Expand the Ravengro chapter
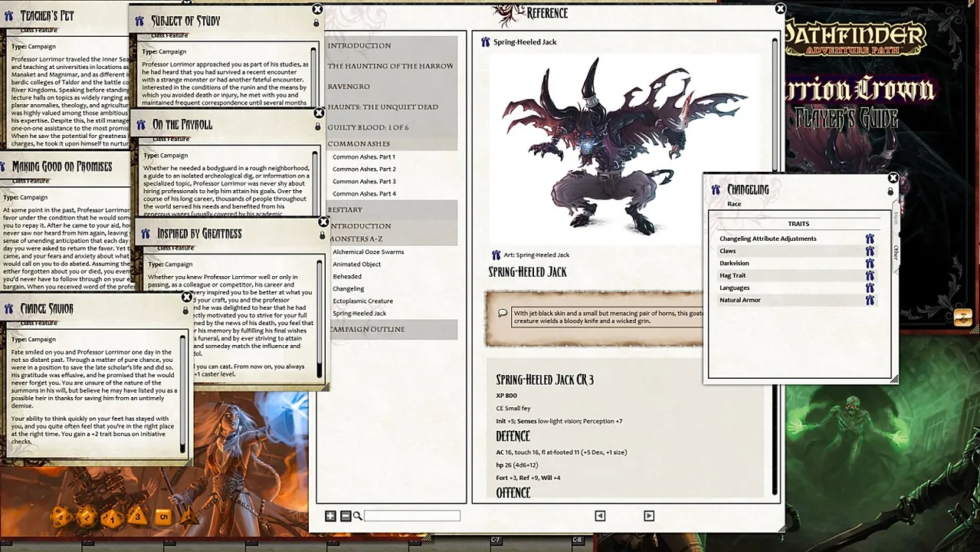Image resolution: width=980 pixels, height=552 pixels. pos(392,87)
